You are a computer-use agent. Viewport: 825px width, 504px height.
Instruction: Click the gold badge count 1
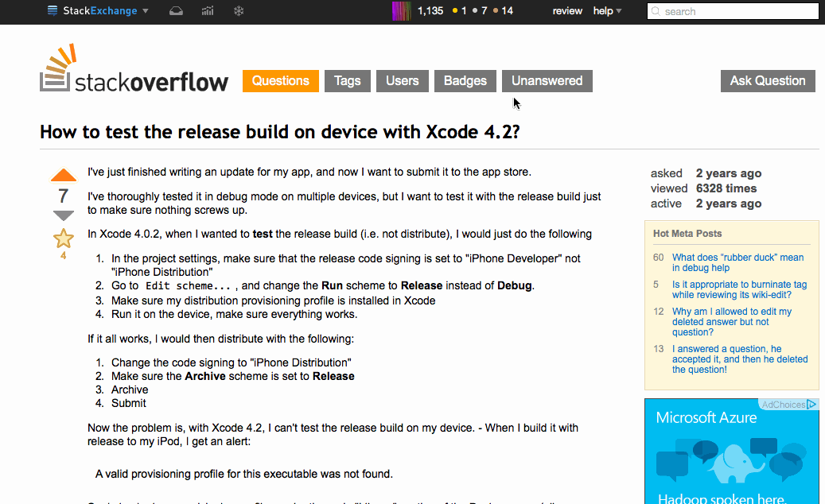(x=459, y=11)
